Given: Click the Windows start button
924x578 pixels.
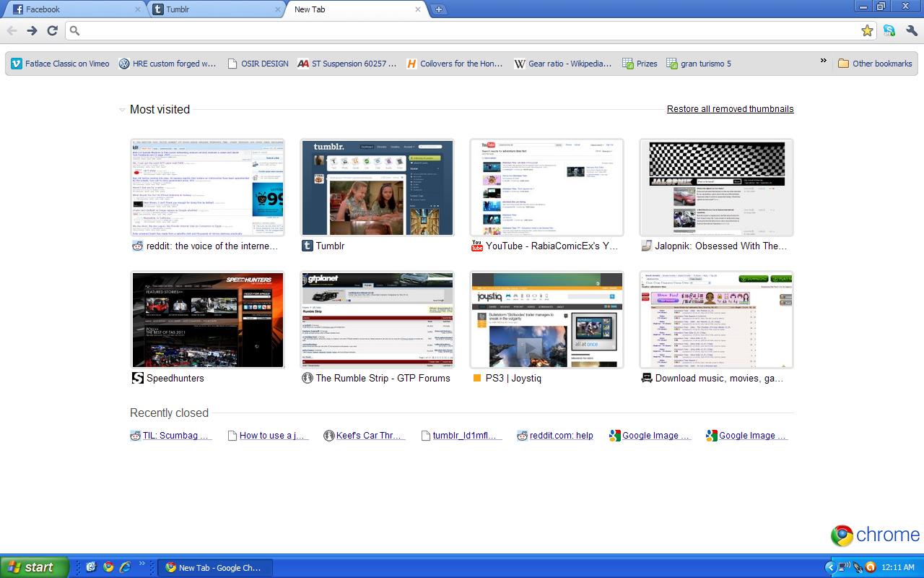Looking at the screenshot, I should pyautogui.click(x=34, y=567).
